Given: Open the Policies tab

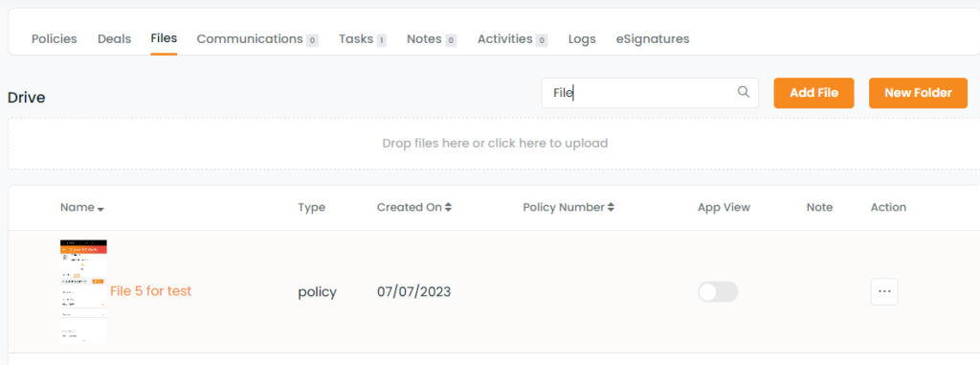Looking at the screenshot, I should pyautogui.click(x=55, y=39).
